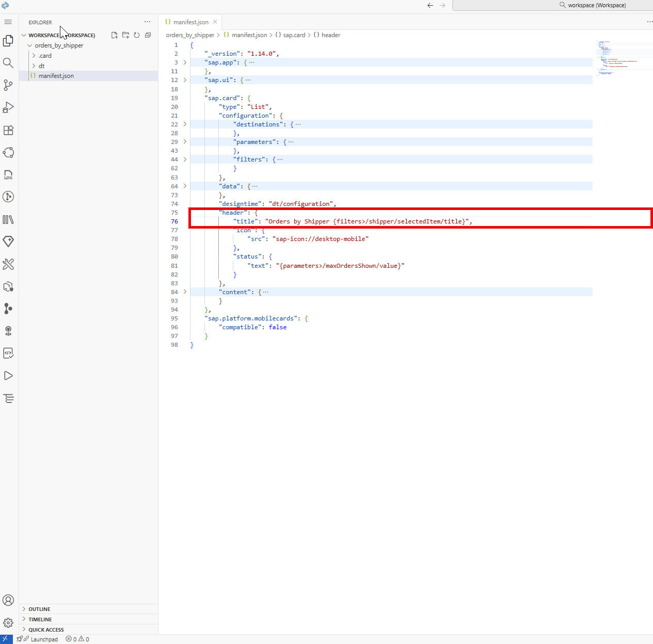Click the joystick-shaped activity icon

point(8,331)
